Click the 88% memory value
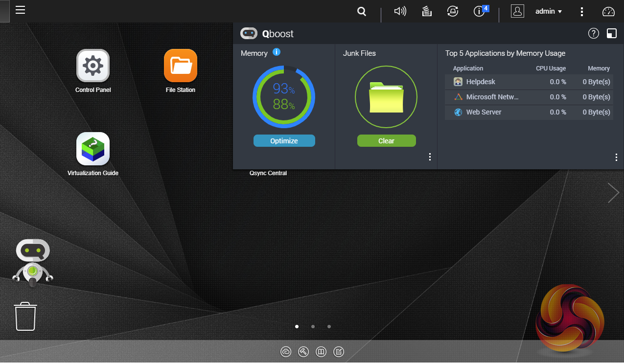The width and height of the screenshot is (624, 364). pos(284,104)
